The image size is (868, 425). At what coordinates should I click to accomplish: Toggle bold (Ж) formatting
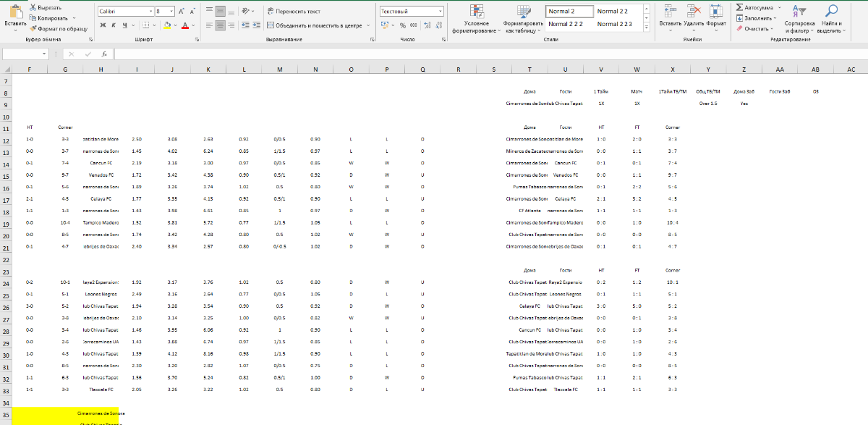coord(103,25)
